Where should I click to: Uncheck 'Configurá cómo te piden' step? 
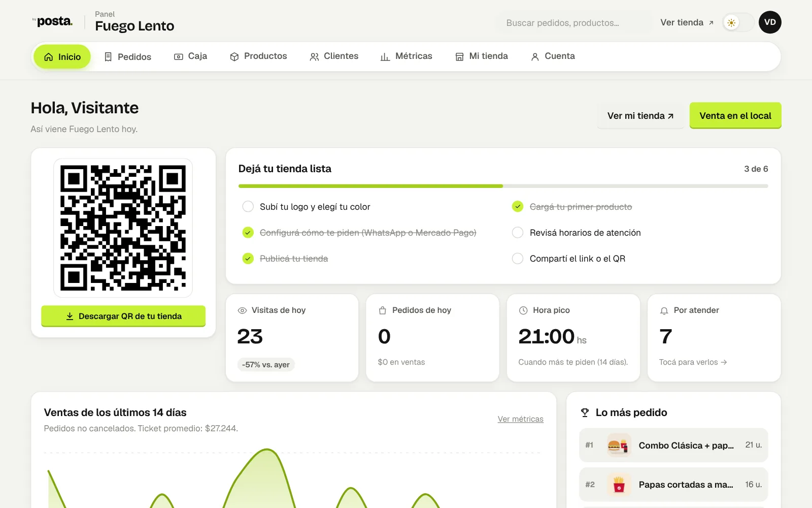[248, 233]
